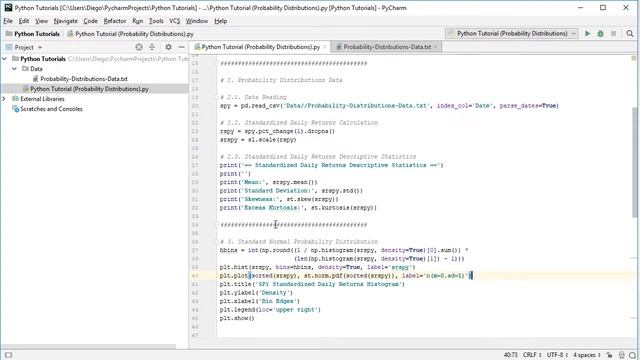640x360 pixels.
Task: Click the inspector hat icon in the status bar
Action: click(622, 355)
